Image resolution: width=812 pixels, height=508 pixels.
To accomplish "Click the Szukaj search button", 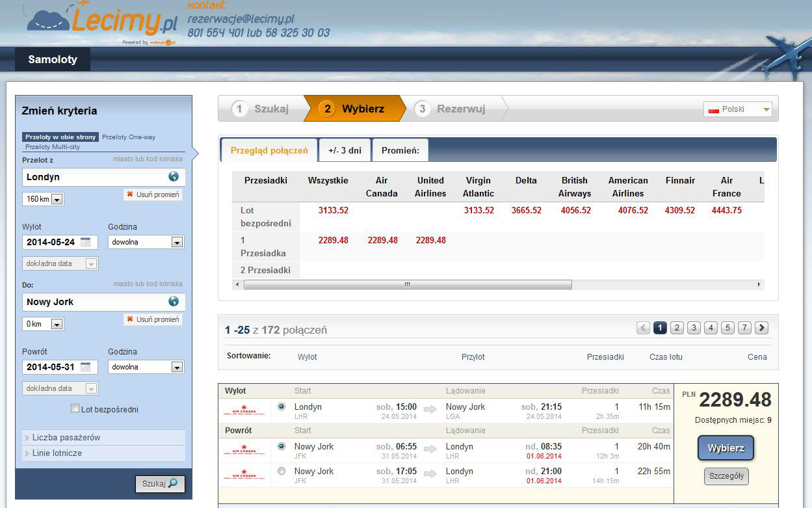I will (160, 484).
